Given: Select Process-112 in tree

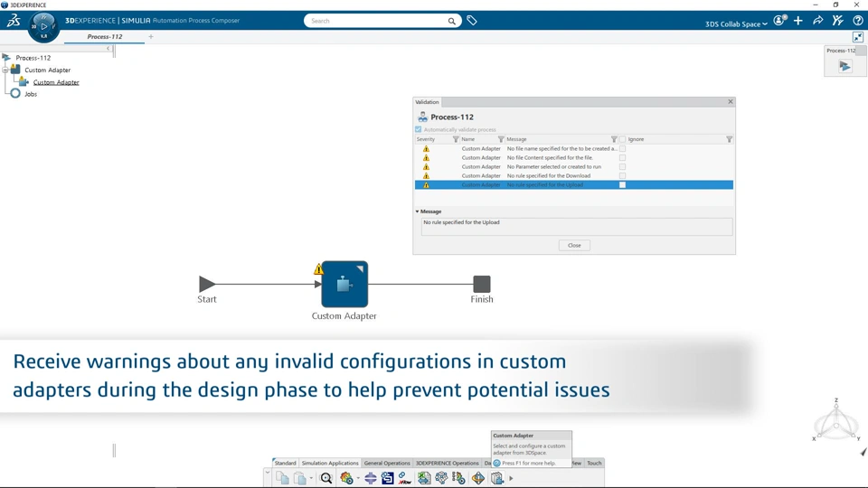Looking at the screenshot, I should pos(33,58).
